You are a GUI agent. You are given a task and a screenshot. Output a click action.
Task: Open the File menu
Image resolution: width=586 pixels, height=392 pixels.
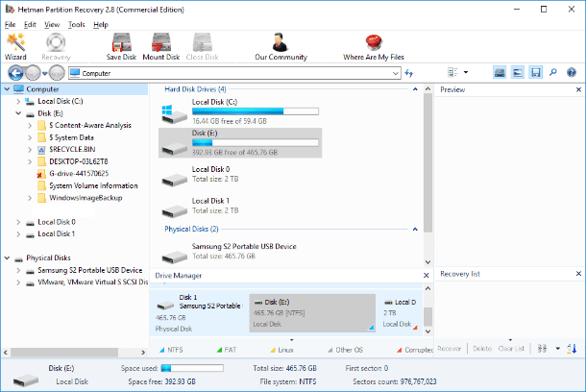pos(11,25)
